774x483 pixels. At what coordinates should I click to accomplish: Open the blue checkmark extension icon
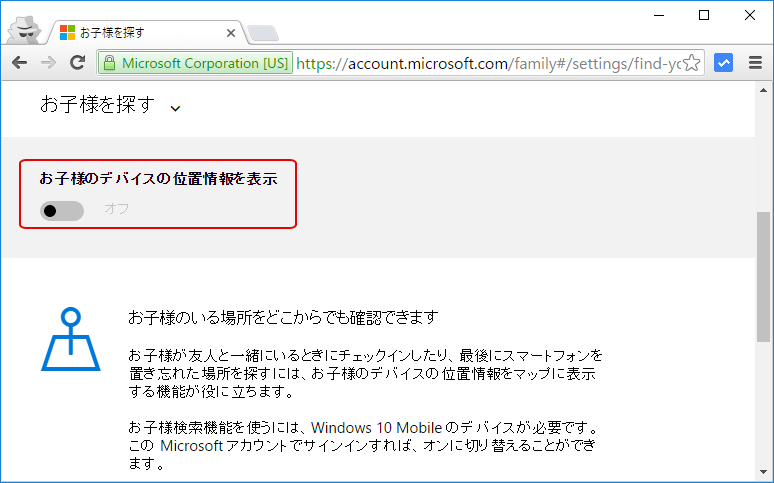point(723,63)
